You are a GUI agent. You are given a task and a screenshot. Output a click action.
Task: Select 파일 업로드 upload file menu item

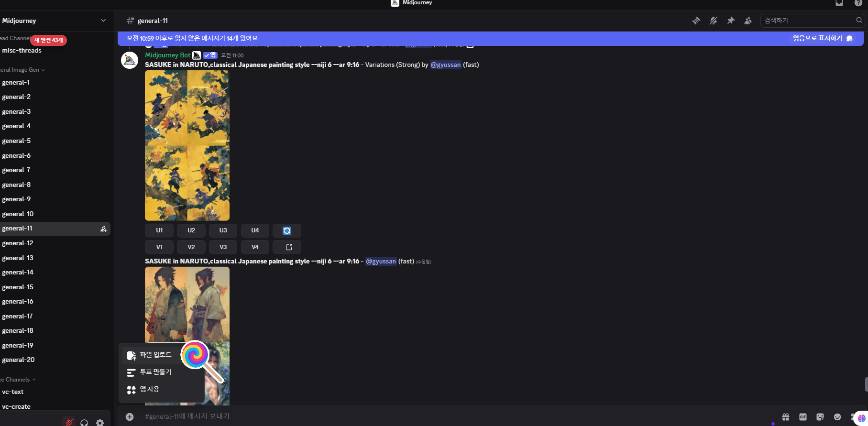point(162,355)
